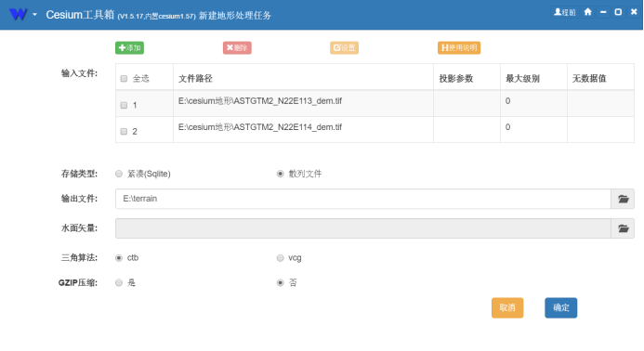644x351 pixels.
Task: Click the 输出文件 path input field
Action: [x=363, y=199]
